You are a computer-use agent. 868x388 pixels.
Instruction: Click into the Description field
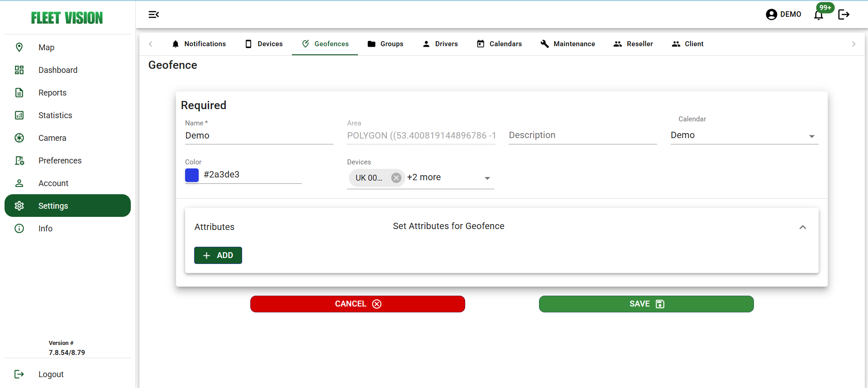pos(582,135)
